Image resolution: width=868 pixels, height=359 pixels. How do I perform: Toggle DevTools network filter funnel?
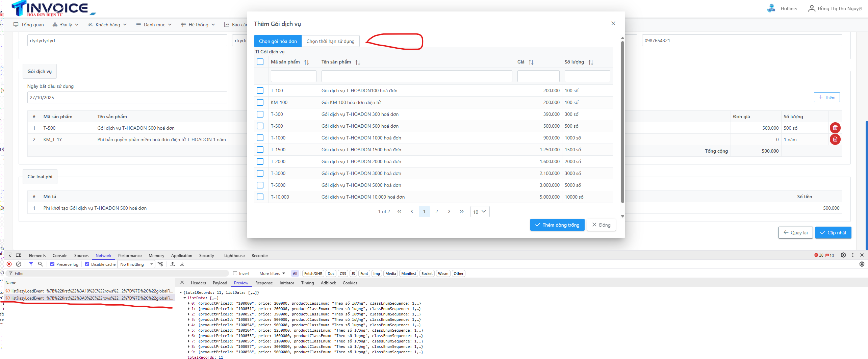point(31,264)
